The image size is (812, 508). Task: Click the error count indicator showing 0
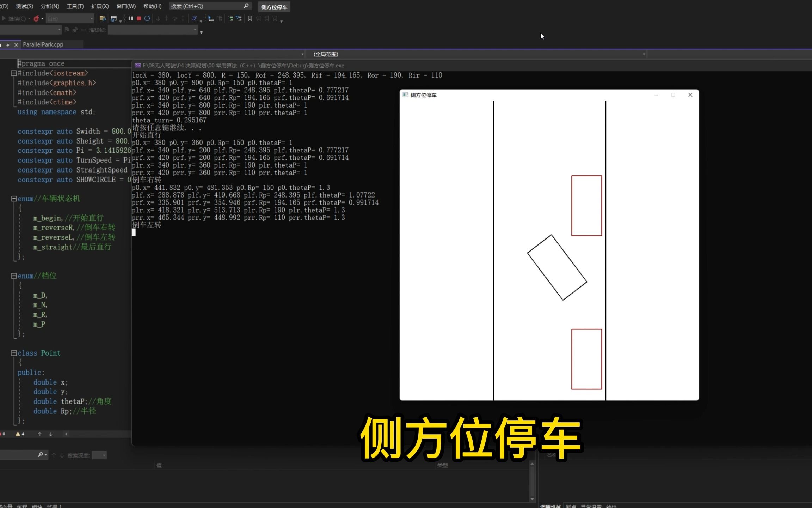point(3,434)
